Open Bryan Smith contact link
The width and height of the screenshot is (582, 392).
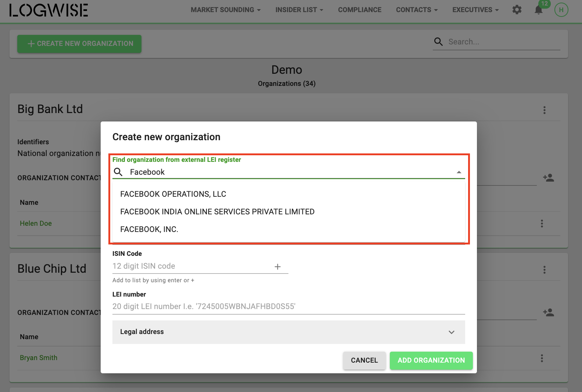click(39, 358)
